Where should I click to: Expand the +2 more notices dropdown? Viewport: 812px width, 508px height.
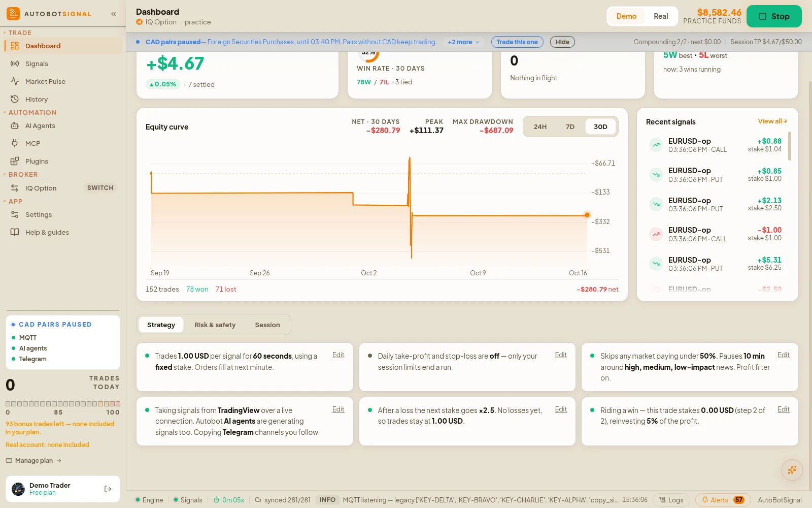(x=463, y=42)
